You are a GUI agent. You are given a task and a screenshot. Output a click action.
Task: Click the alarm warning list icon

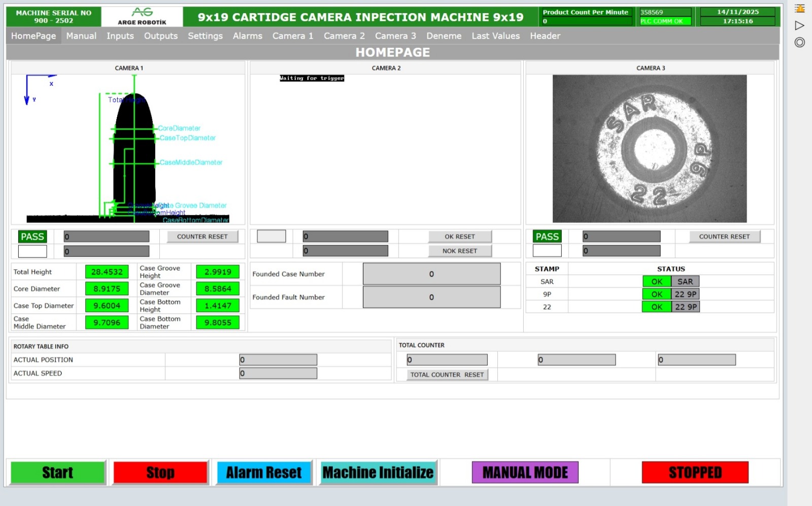[x=800, y=9]
